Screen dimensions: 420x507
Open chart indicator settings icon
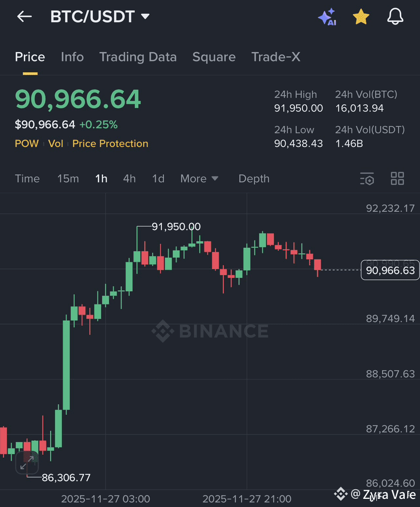[367, 179]
